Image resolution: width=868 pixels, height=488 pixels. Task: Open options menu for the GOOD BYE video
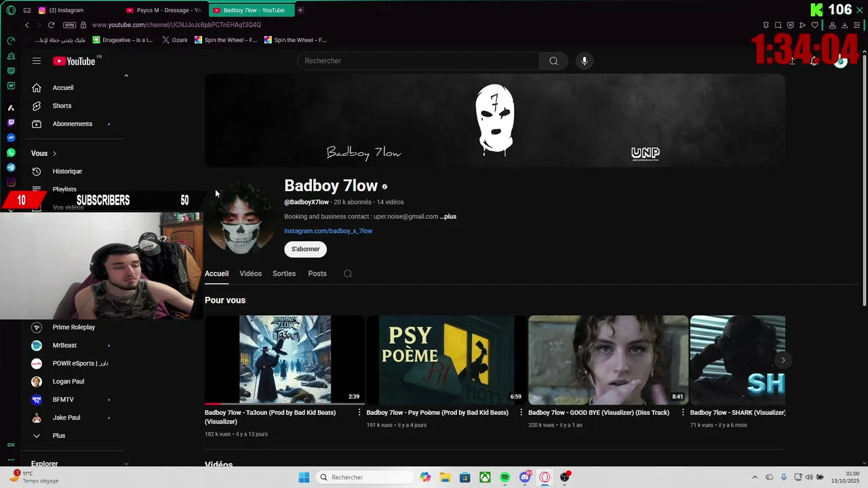point(683,412)
